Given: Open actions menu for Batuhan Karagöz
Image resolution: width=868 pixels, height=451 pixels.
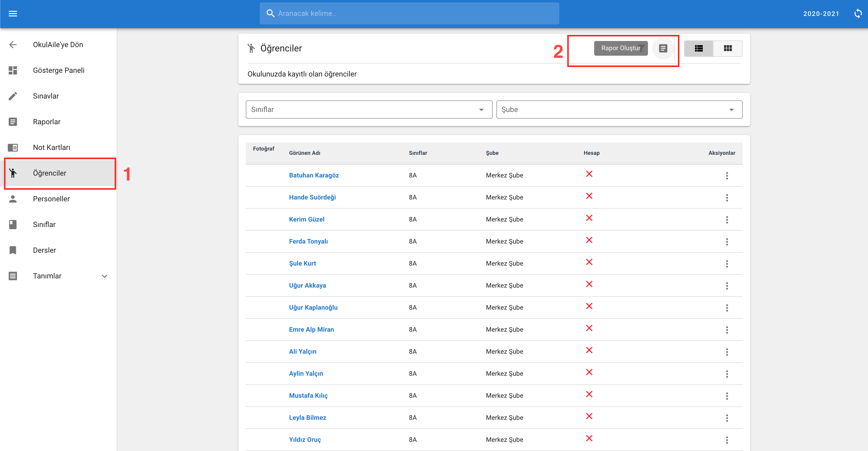Looking at the screenshot, I should pyautogui.click(x=727, y=176).
